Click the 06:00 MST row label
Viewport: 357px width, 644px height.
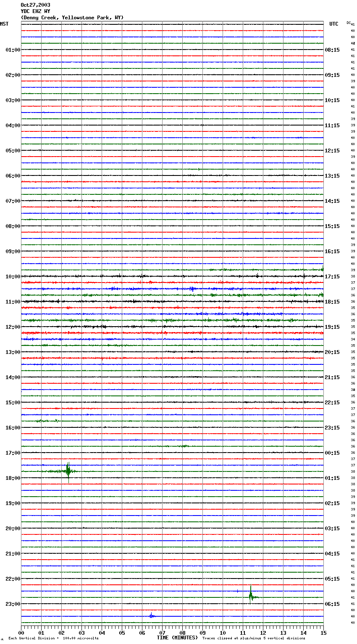coord(13,176)
